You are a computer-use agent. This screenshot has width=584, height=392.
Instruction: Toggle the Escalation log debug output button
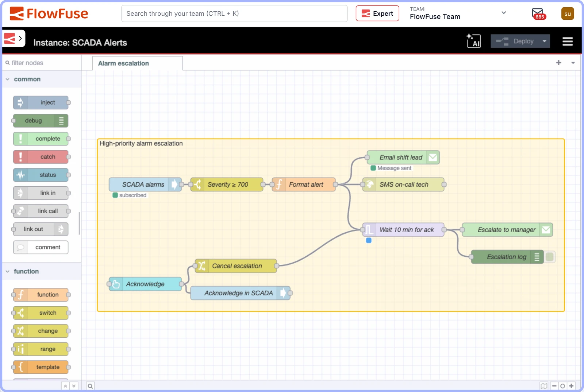pyautogui.click(x=550, y=257)
